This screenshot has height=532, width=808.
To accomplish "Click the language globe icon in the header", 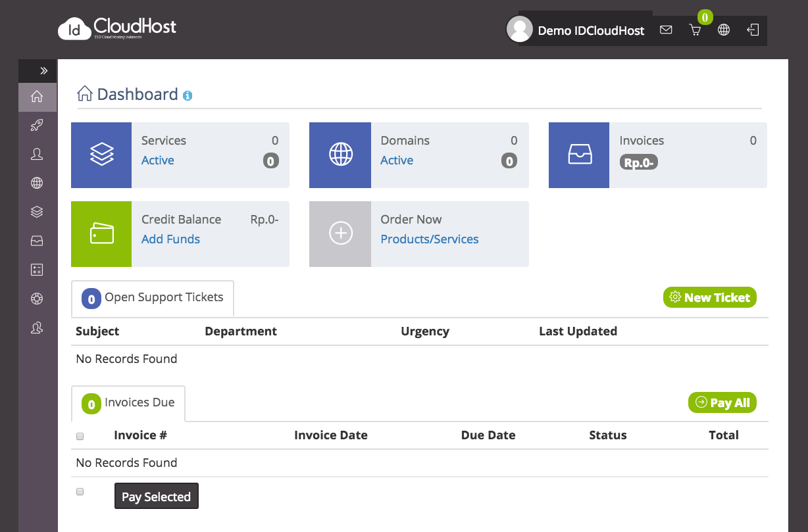I will coord(724,30).
